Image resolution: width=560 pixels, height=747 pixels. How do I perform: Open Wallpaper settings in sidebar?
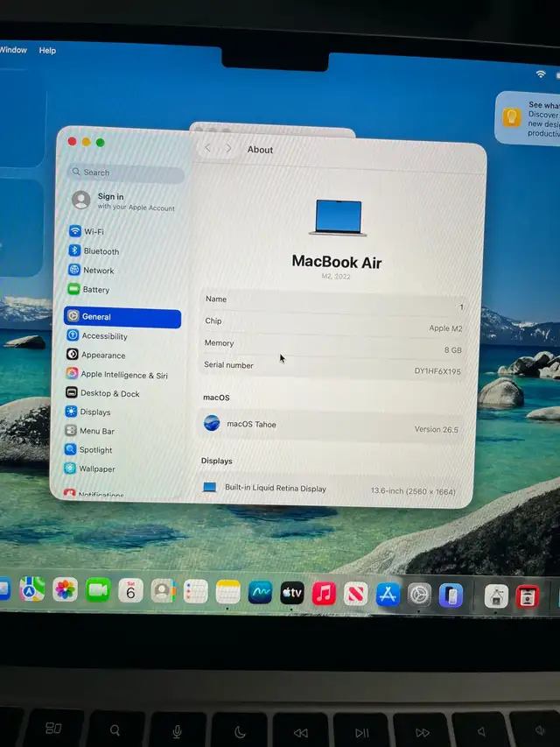(89, 469)
